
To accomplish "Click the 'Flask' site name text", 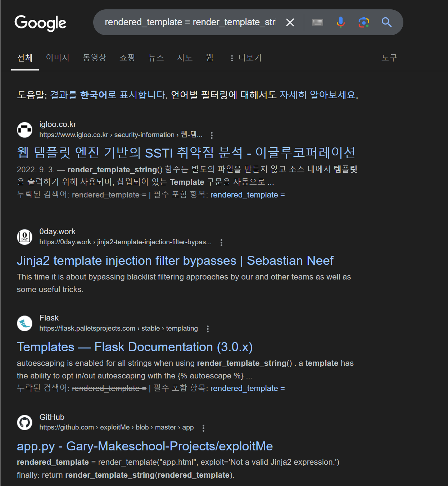I will click(x=49, y=318).
